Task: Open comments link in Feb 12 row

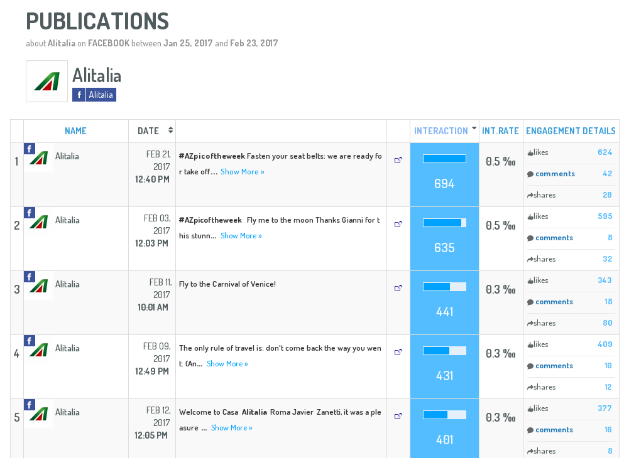Action: coord(554,430)
